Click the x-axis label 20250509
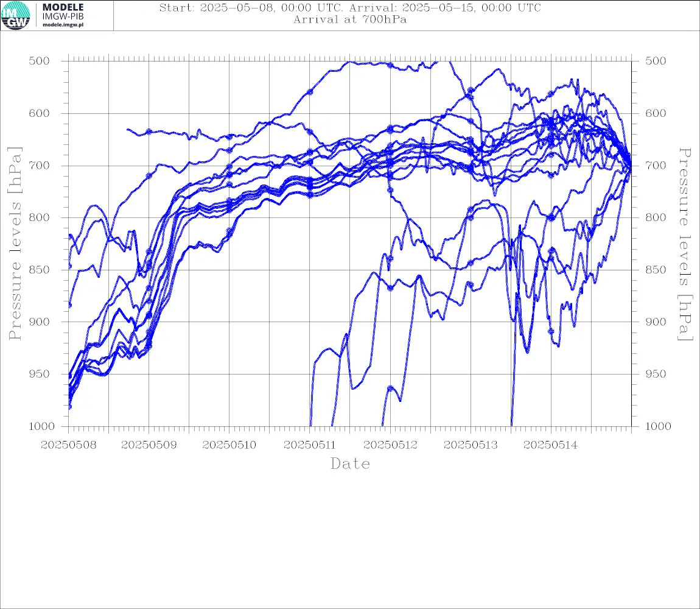700x609 pixels. pyautogui.click(x=149, y=445)
